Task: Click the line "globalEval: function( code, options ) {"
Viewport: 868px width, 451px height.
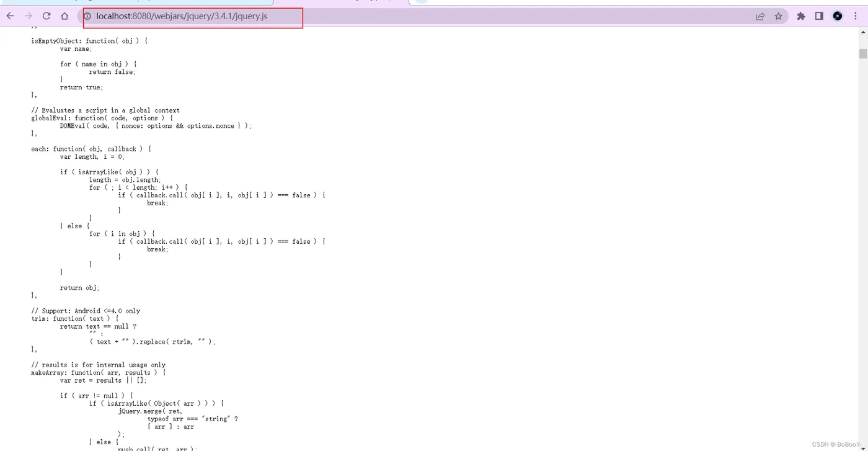Action: click(102, 118)
